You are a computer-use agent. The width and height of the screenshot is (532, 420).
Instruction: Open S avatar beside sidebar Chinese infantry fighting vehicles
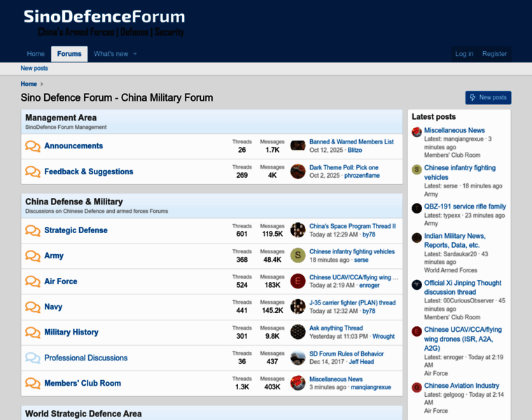click(x=416, y=169)
